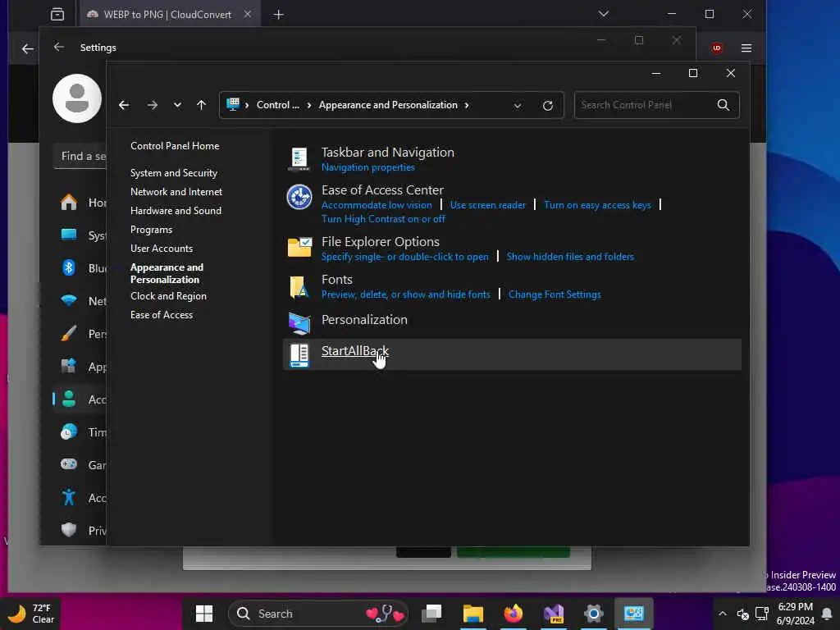Open the Fonts folder icon
The image size is (840, 630).
pos(299,286)
